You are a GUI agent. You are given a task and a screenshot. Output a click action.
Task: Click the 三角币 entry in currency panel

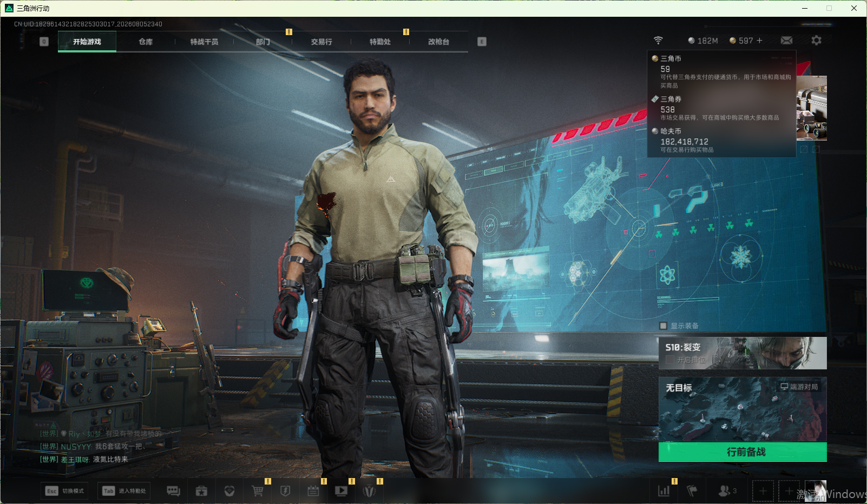coord(721,71)
